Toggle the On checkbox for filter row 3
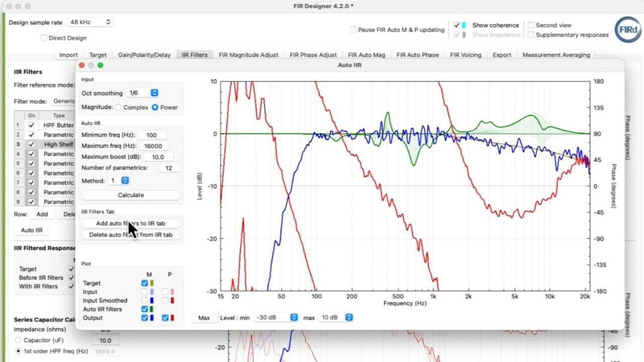Image resolution: width=644 pixels, height=362 pixels. [x=32, y=144]
